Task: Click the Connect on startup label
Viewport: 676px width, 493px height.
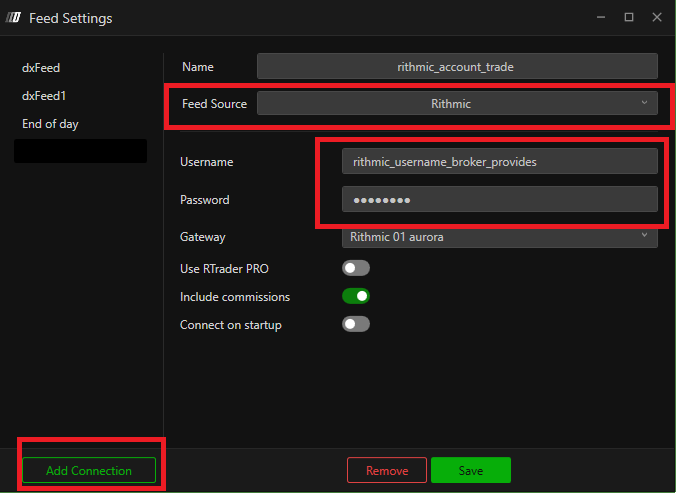Action: tap(231, 325)
